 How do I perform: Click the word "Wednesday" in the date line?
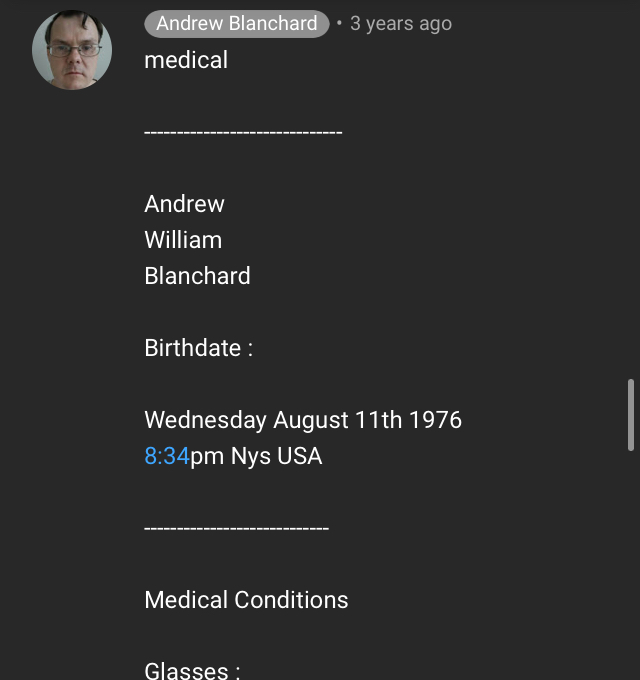205,420
